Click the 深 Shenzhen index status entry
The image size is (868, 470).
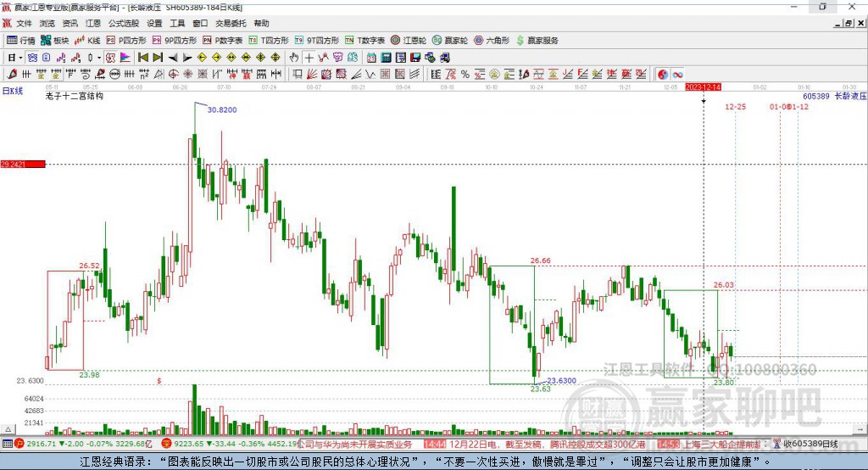click(x=229, y=444)
